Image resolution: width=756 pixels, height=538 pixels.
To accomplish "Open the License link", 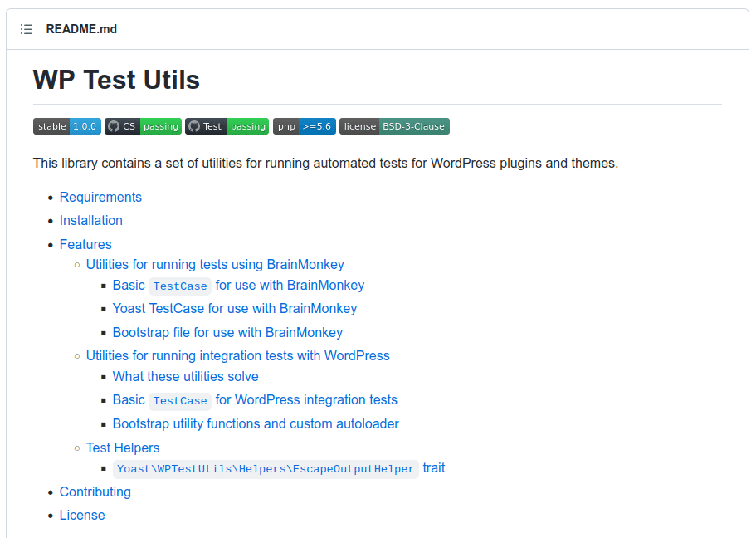I will pyautogui.click(x=82, y=515).
